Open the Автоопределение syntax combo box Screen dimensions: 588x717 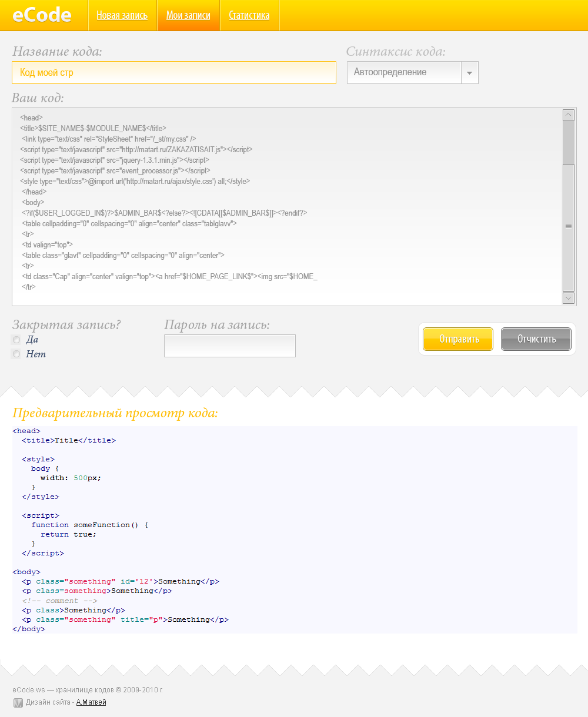pos(405,73)
